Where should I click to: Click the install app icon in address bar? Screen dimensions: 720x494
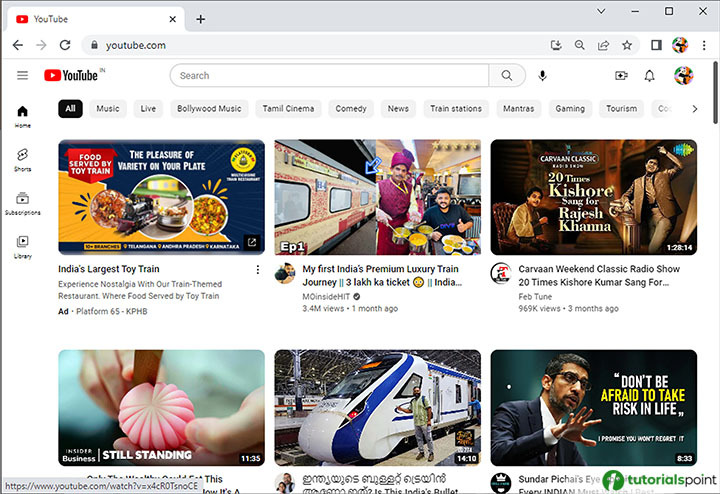point(556,45)
